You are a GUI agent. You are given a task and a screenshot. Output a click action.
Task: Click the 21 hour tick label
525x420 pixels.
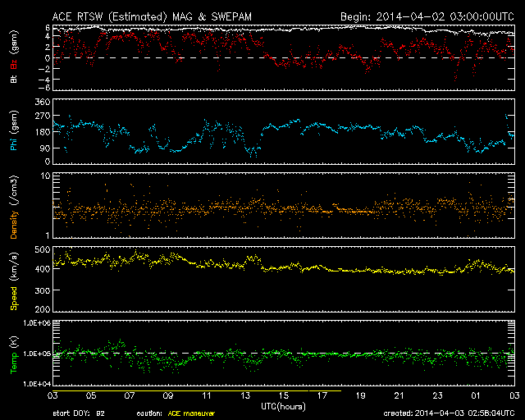pos(398,395)
